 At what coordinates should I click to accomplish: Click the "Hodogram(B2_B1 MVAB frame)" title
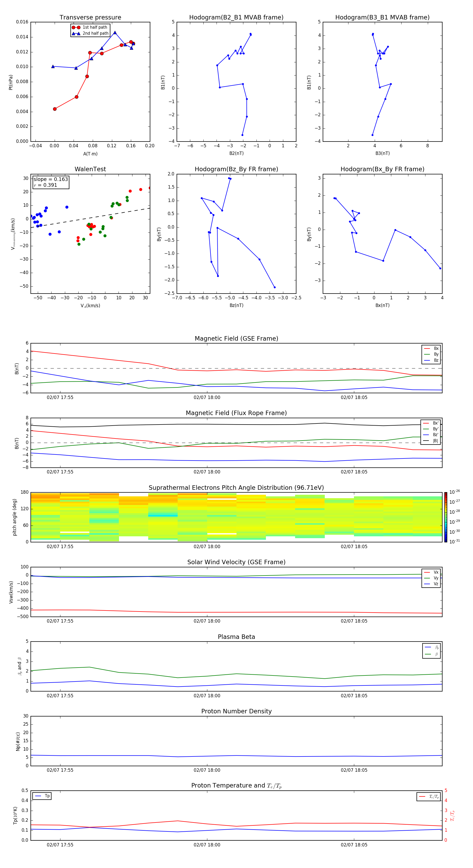coord(236,18)
